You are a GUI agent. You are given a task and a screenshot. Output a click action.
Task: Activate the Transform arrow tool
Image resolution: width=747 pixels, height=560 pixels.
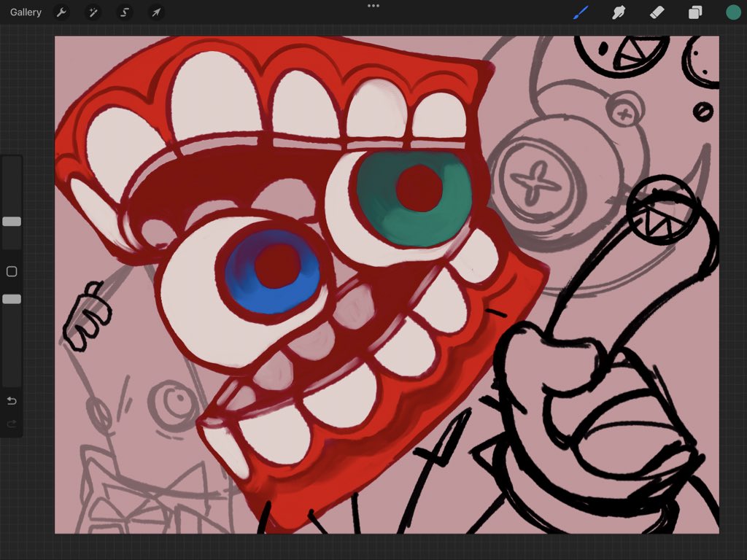coord(156,12)
